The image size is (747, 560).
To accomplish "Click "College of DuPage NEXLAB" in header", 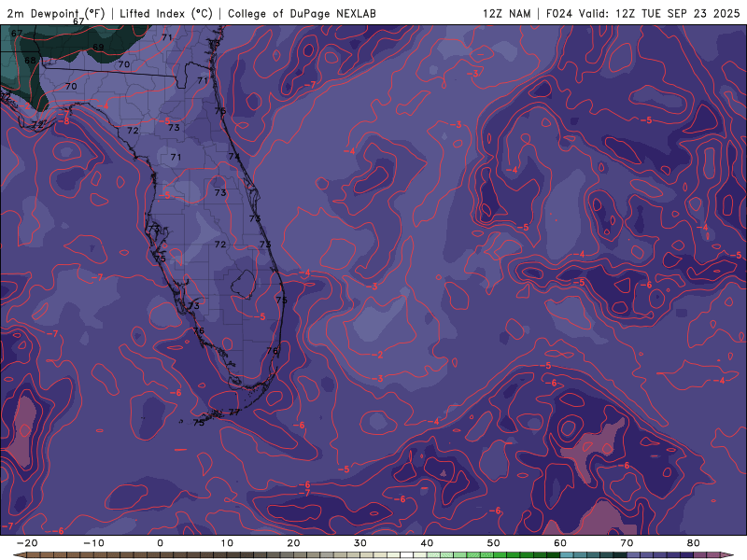I will (x=302, y=13).
